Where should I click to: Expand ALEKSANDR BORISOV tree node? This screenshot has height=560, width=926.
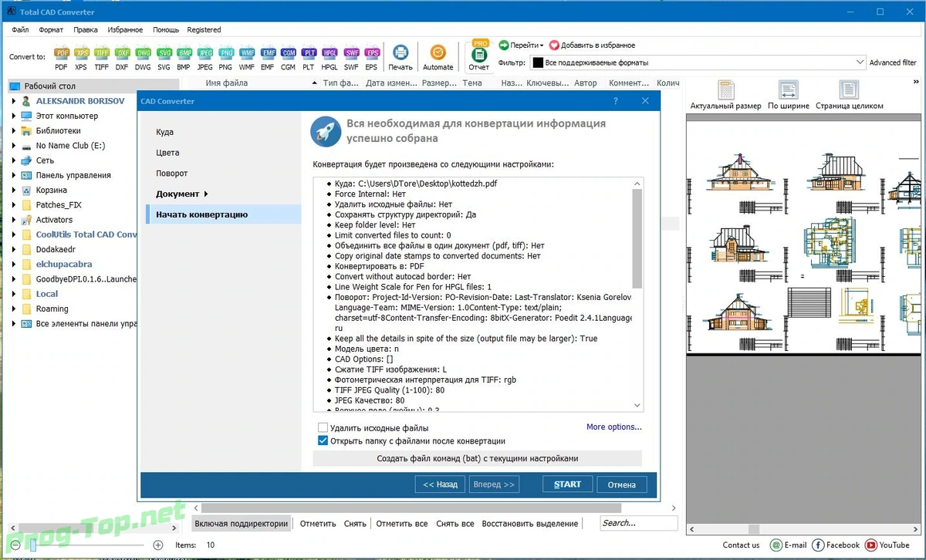pos(14,101)
